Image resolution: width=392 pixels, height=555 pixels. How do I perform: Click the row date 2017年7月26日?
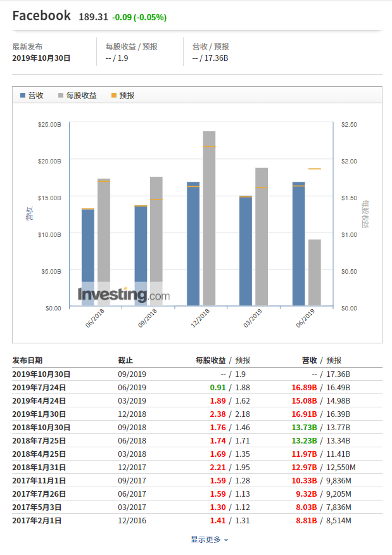pyautogui.click(x=39, y=494)
